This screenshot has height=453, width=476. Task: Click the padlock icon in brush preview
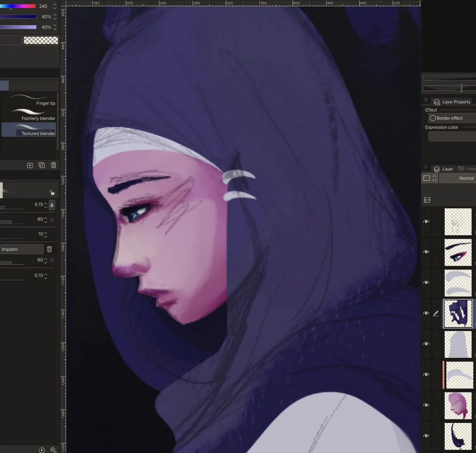pyautogui.click(x=52, y=192)
